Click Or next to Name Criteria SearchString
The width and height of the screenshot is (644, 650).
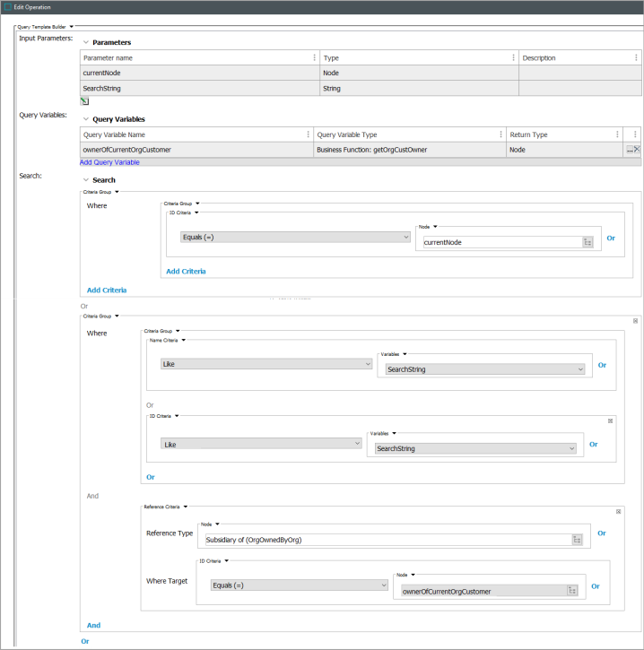[602, 365]
